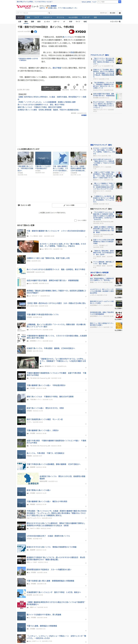This screenshot has width=138, height=644.
Task: Toggle コメント非表示 checkbox
Action: pos(75,220)
